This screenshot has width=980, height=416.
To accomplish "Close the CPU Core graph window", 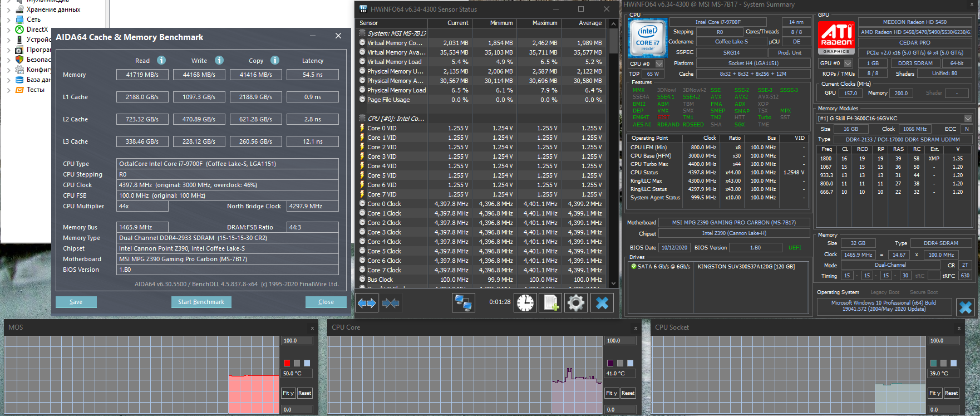I will click(x=636, y=328).
